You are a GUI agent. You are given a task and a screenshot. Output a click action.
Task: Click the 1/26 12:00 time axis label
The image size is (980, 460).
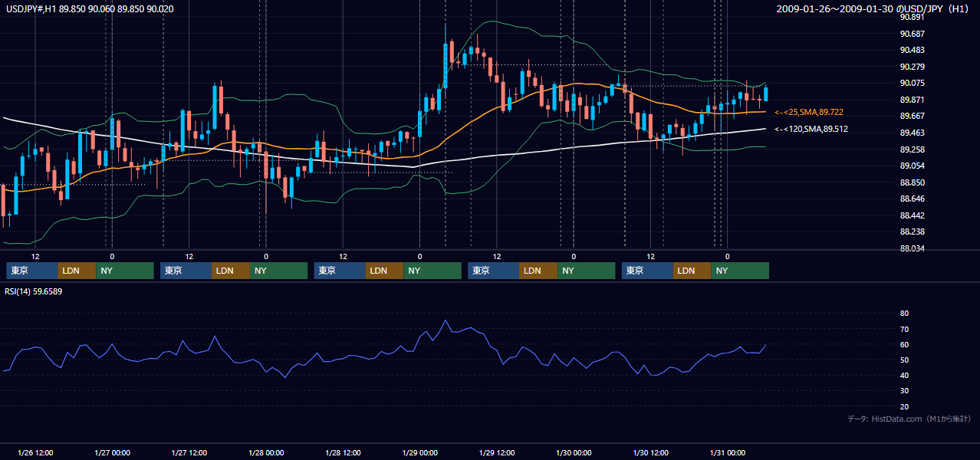coord(35,452)
